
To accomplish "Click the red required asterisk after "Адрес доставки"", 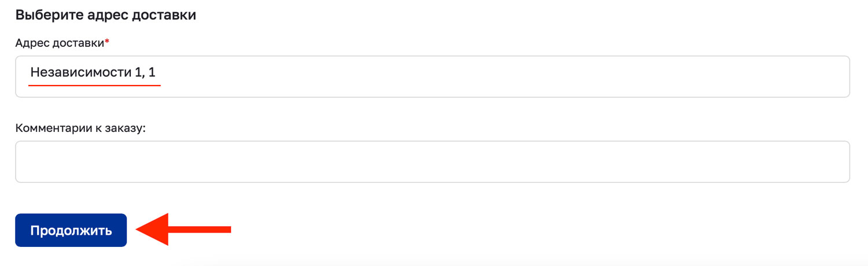I will tap(107, 43).
